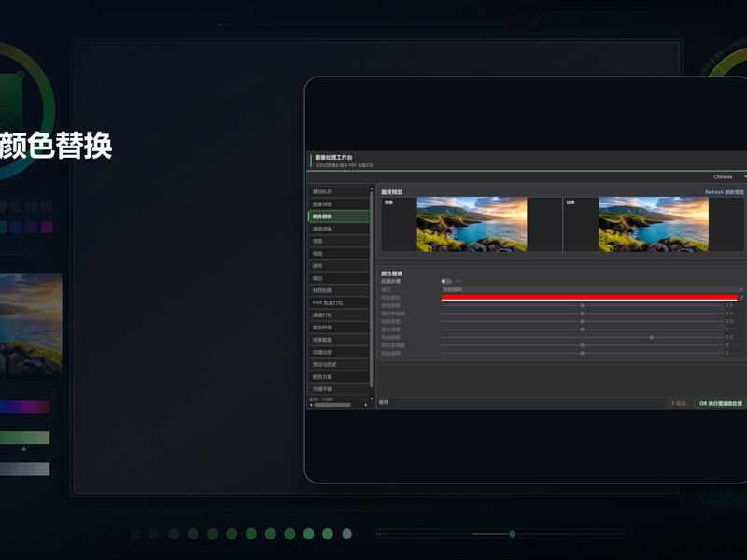Click the sidebar list scroll-up arrow

pos(372,189)
